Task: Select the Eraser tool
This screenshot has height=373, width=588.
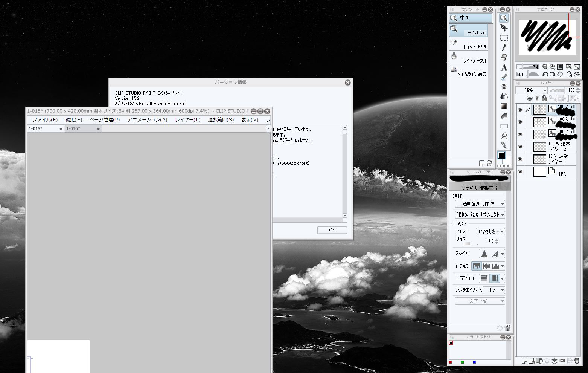Action: pyautogui.click(x=504, y=57)
